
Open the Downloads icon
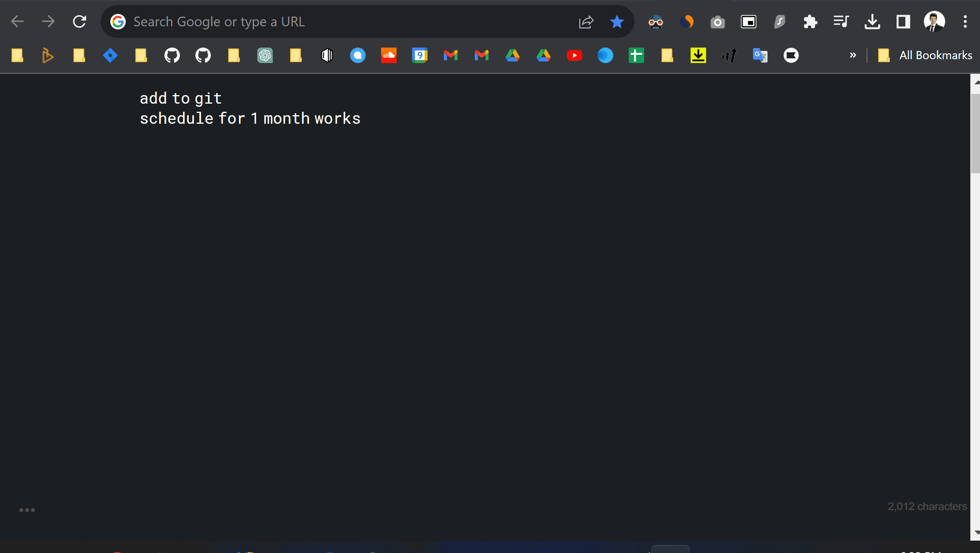[x=872, y=22]
